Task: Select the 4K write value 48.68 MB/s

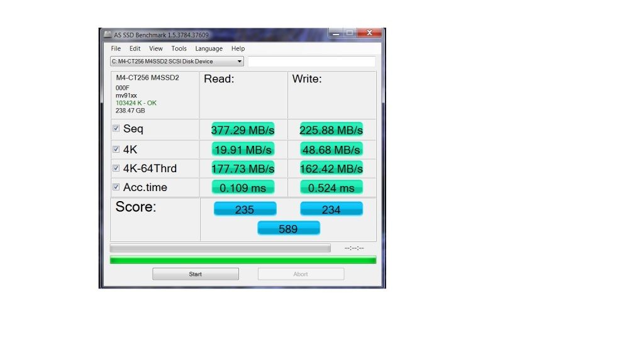Action: pos(331,150)
